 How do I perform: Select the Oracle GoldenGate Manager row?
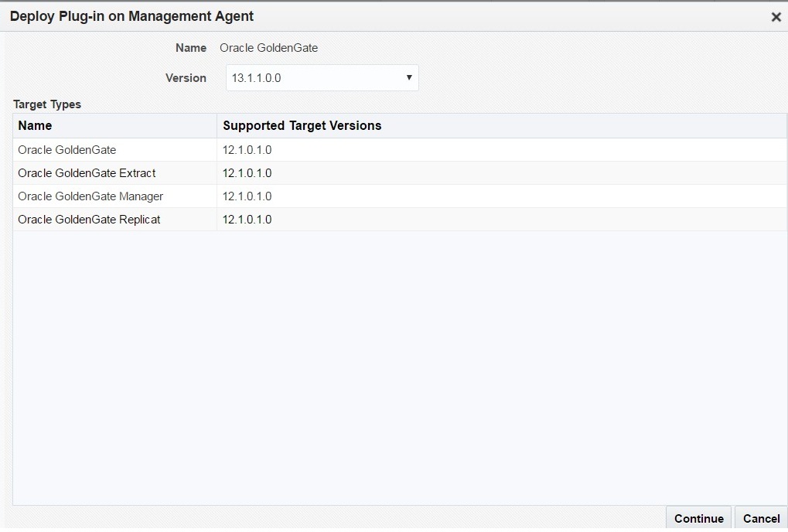click(x=90, y=196)
